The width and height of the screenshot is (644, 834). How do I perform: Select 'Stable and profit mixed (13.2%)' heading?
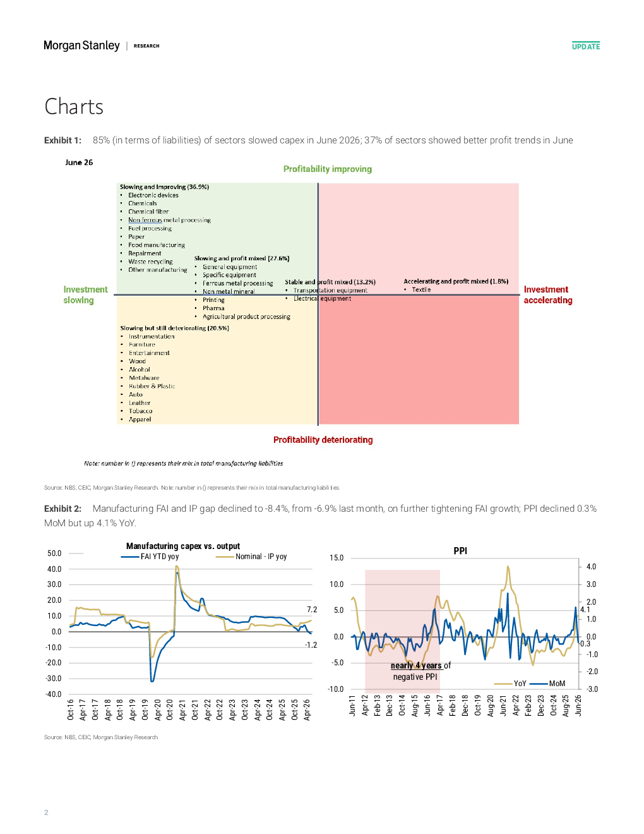[330, 282]
